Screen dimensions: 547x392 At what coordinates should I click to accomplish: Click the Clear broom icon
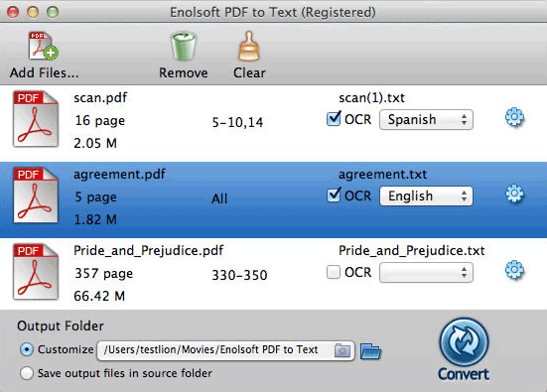[x=249, y=47]
